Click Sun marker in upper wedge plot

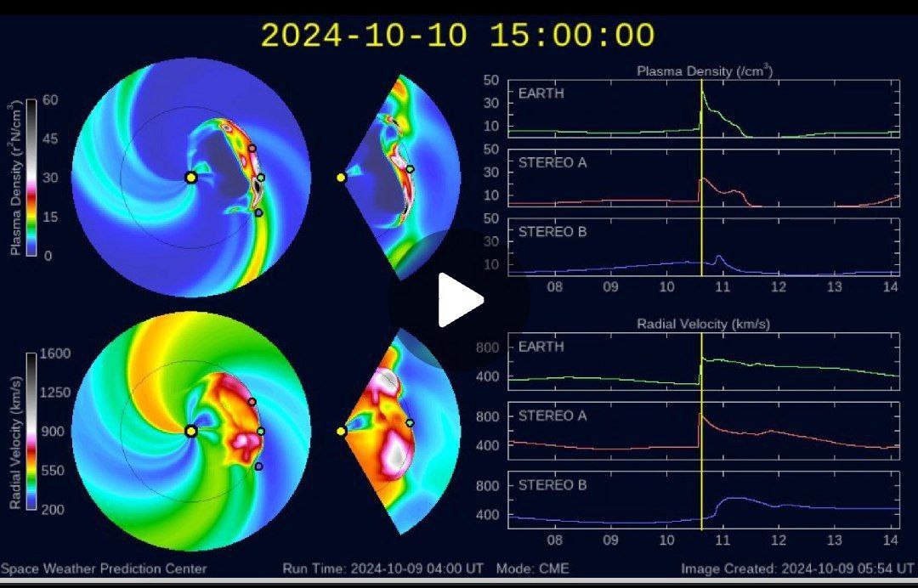(341, 178)
